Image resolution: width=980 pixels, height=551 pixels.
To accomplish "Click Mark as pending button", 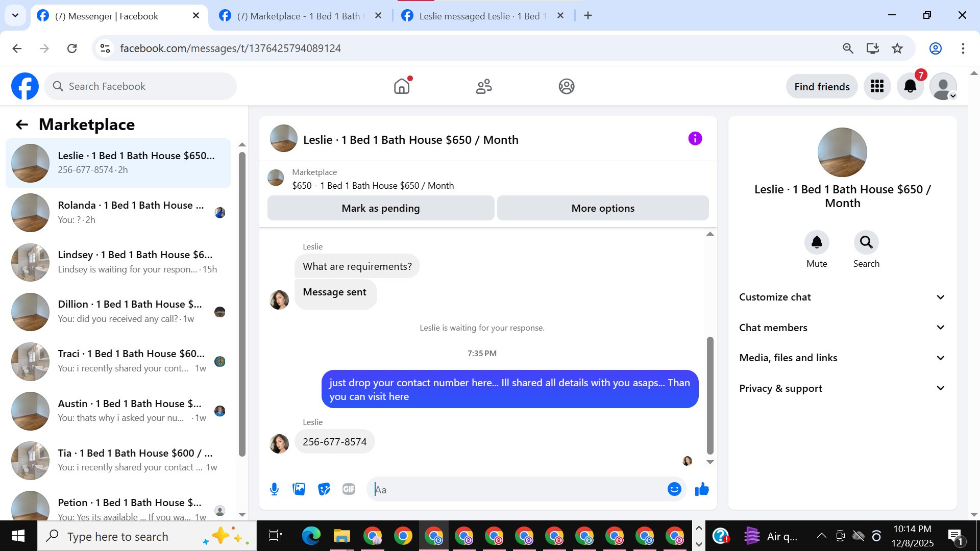I will (380, 208).
